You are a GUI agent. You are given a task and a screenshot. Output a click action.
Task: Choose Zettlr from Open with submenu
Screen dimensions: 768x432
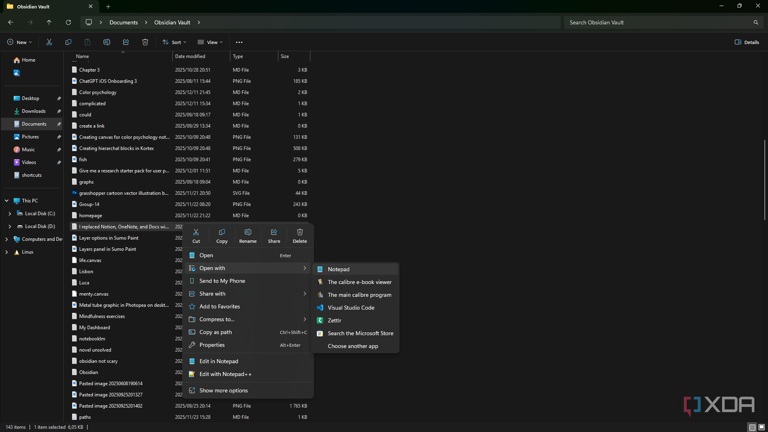click(x=334, y=321)
